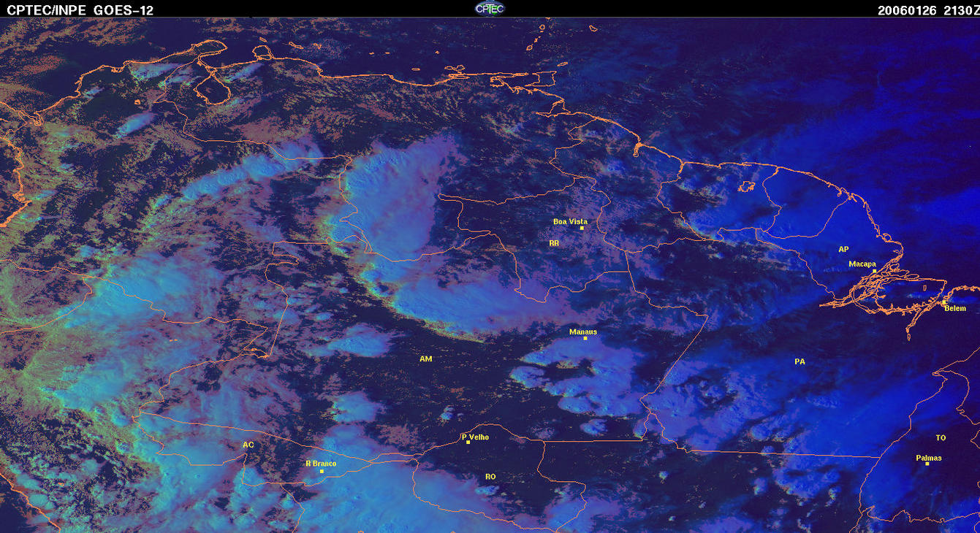Click the Boa Vista city label
The image size is (980, 533).
click(570, 221)
